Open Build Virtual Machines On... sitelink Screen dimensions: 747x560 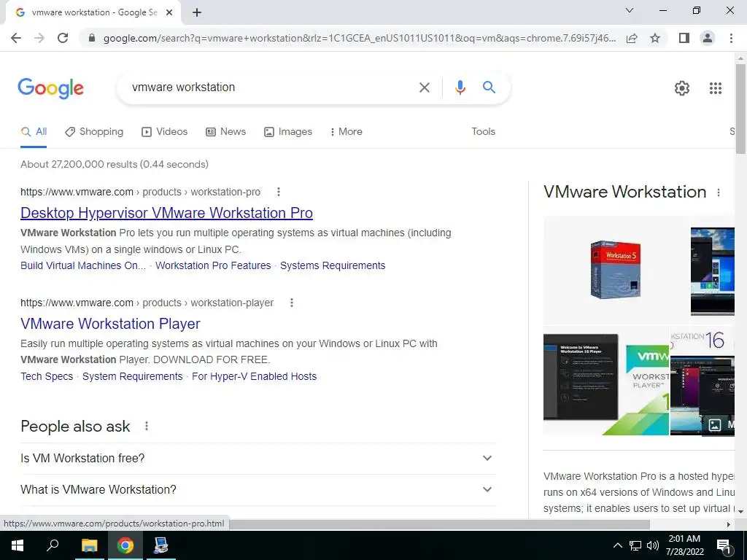(x=83, y=265)
